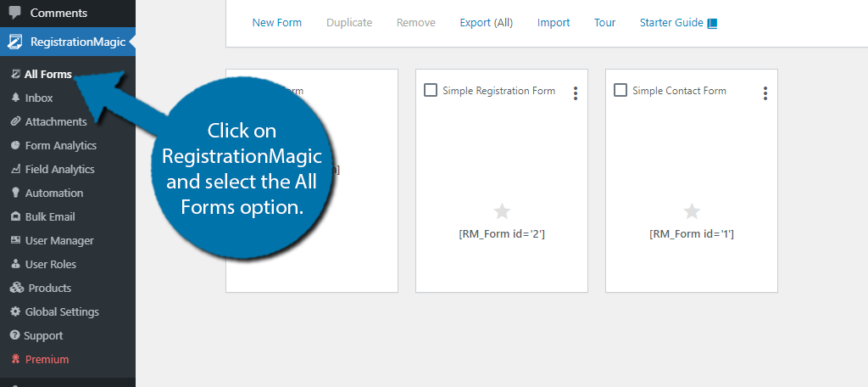Click the Duplicate form link
868x387 pixels.
(x=349, y=23)
